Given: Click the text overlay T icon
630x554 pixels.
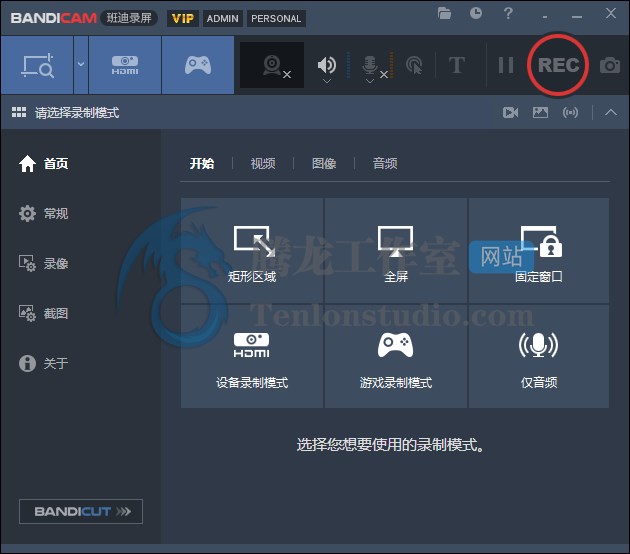Looking at the screenshot, I should point(457,65).
